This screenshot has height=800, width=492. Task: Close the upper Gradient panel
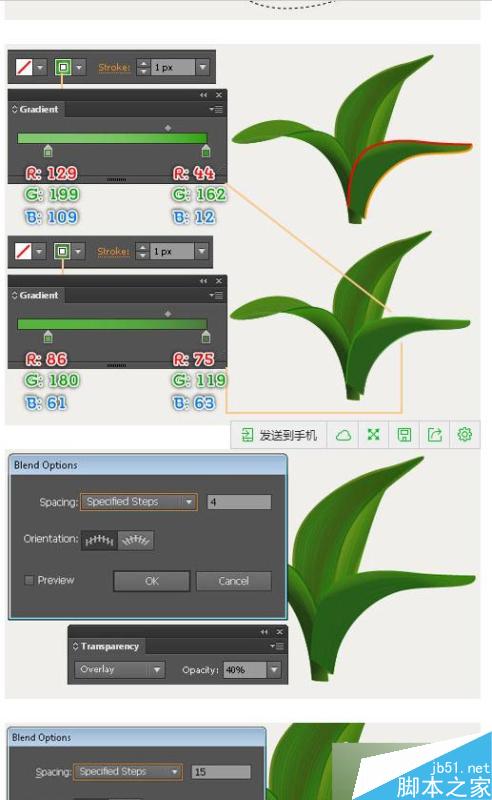219,95
